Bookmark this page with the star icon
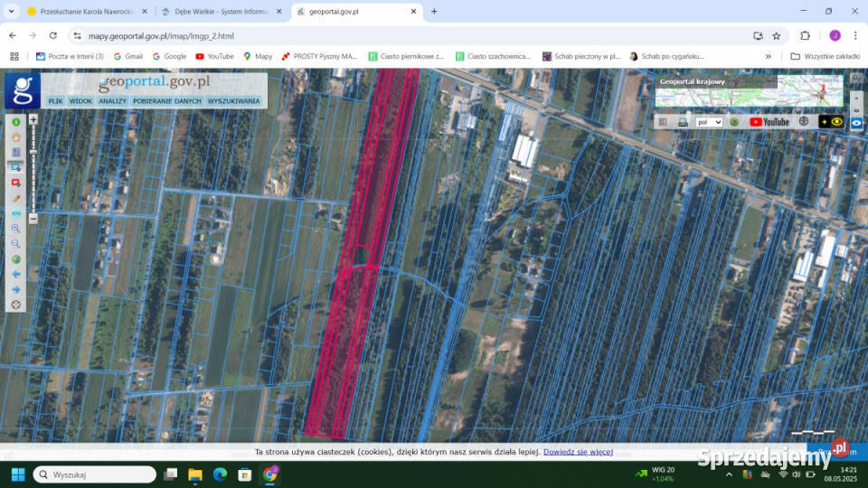This screenshot has width=868, height=488. 776,35
